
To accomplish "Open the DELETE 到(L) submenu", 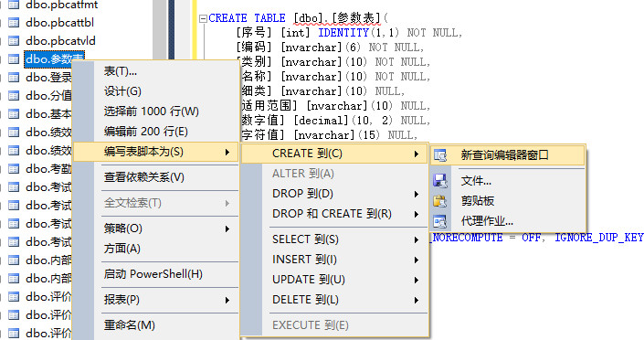I will click(334, 300).
